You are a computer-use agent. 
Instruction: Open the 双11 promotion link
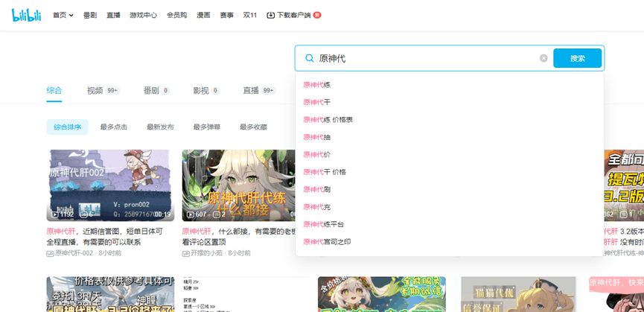click(249, 15)
